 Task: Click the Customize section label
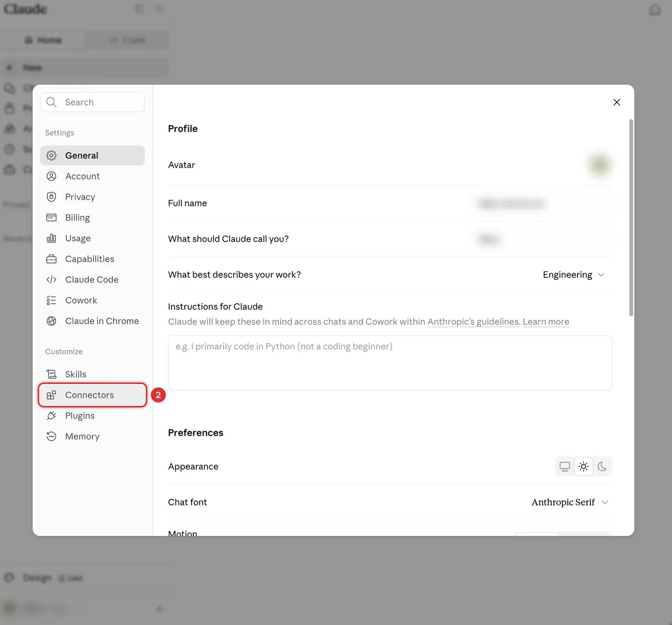pyautogui.click(x=64, y=351)
